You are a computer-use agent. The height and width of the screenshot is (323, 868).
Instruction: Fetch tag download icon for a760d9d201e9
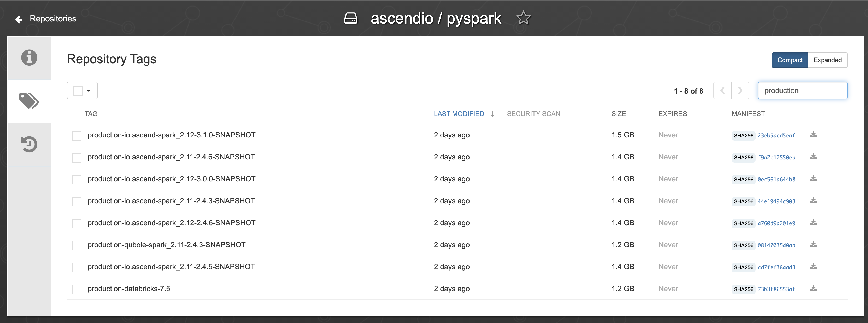813,223
